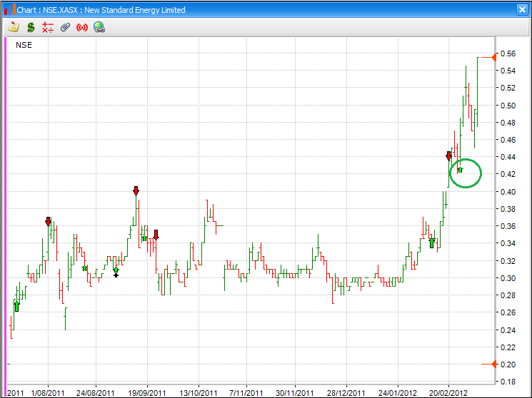The width and height of the screenshot is (532, 398).
Task: Select the red sell arrow at 0.40 peak
Action: tap(136, 191)
